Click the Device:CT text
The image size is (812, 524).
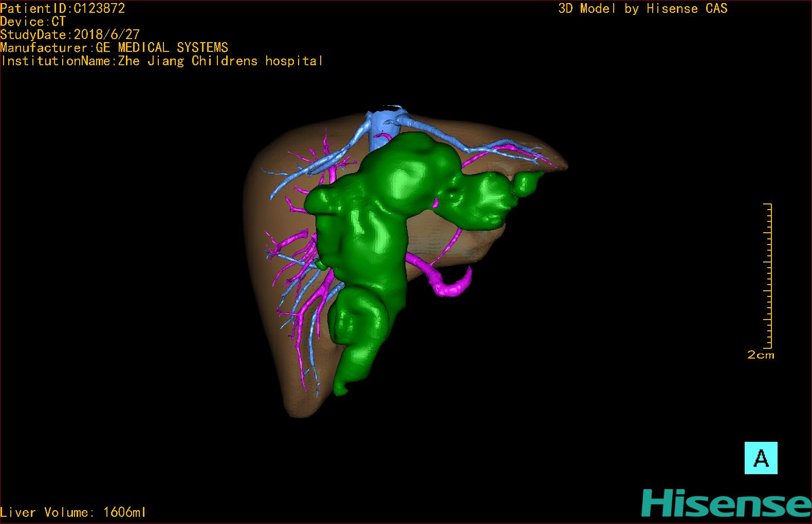[x=33, y=22]
